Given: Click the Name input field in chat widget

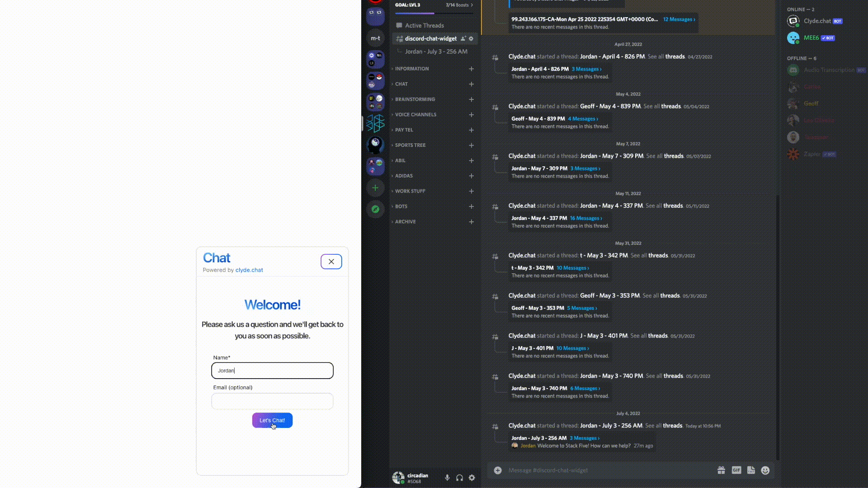Looking at the screenshot, I should coord(273,370).
